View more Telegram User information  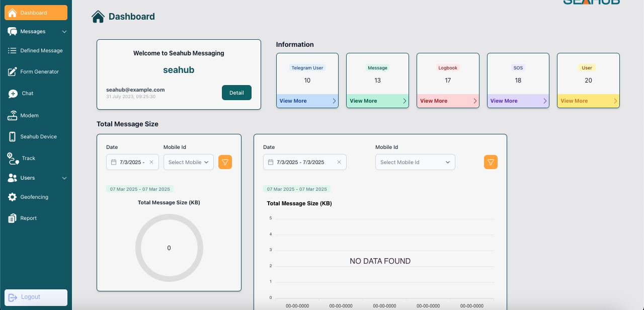coord(307,101)
